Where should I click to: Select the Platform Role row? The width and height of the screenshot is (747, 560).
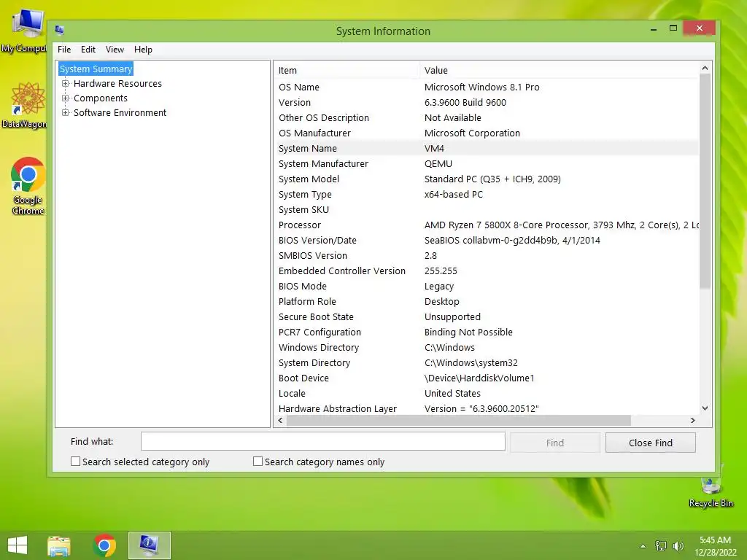[487, 301]
